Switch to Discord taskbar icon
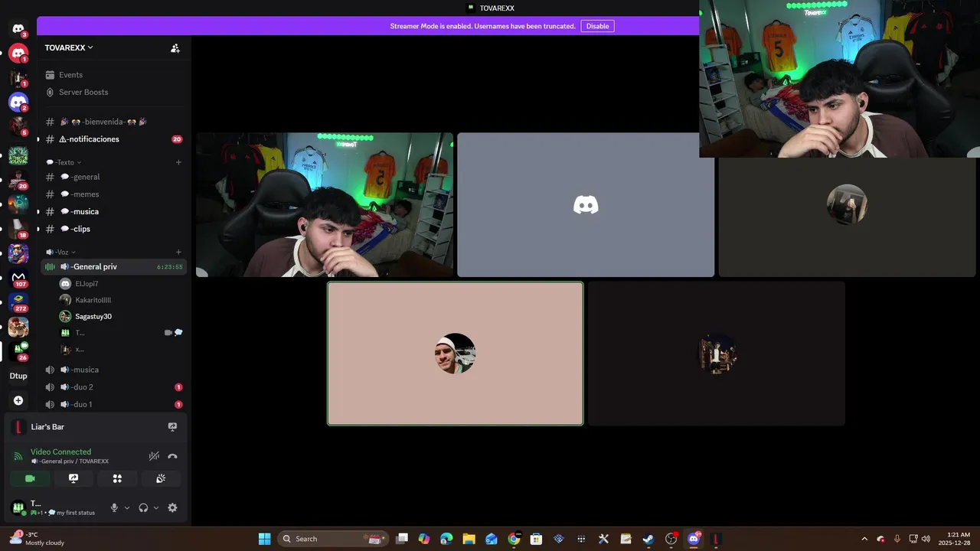The width and height of the screenshot is (980, 551). (694, 539)
